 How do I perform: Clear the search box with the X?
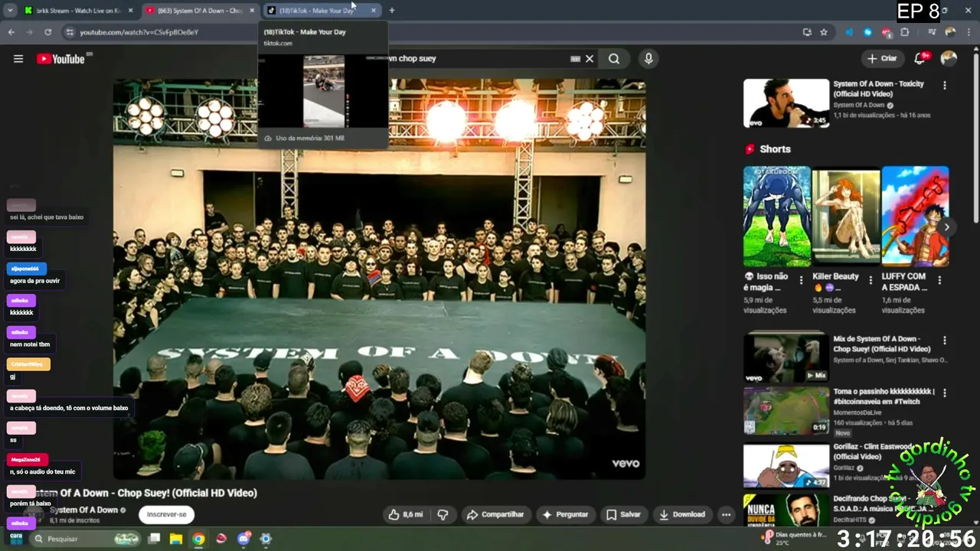(590, 59)
